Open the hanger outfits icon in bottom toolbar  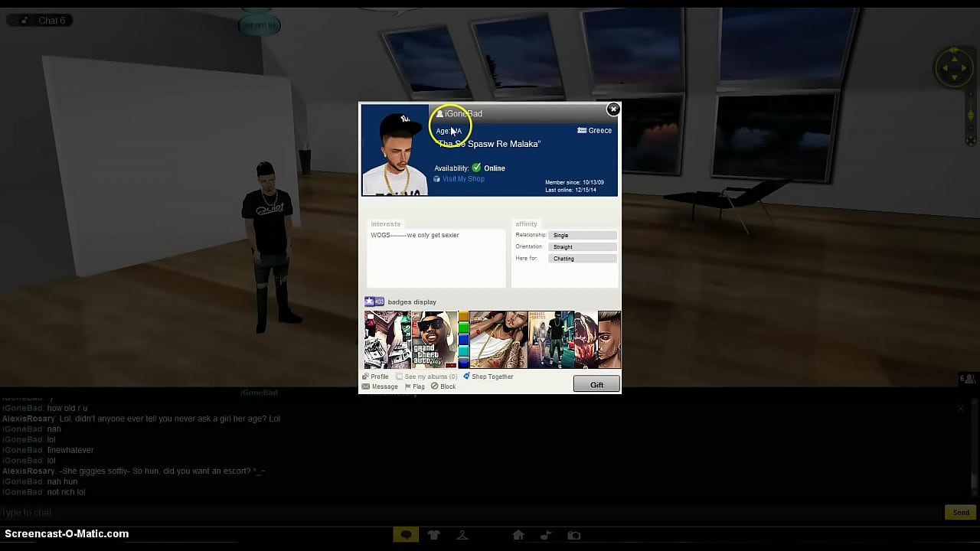click(462, 535)
